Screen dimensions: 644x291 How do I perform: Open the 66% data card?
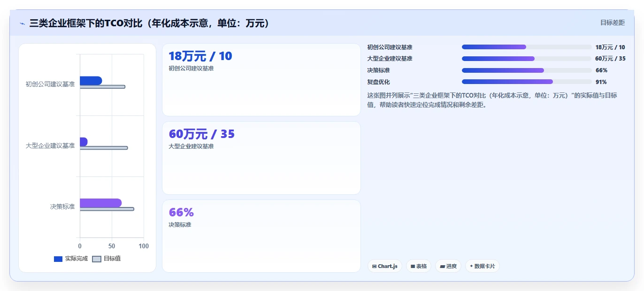coord(261,236)
